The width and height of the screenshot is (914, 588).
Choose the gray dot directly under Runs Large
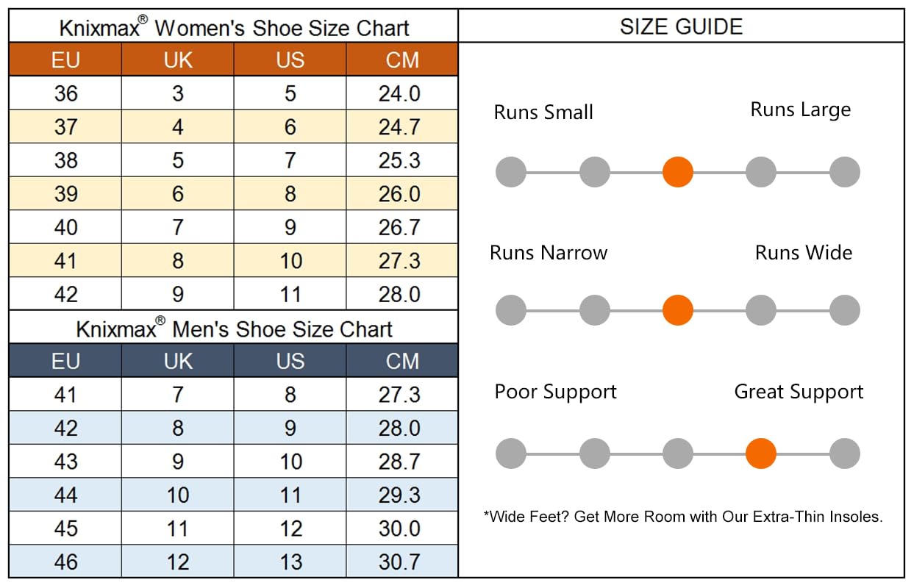(845, 172)
